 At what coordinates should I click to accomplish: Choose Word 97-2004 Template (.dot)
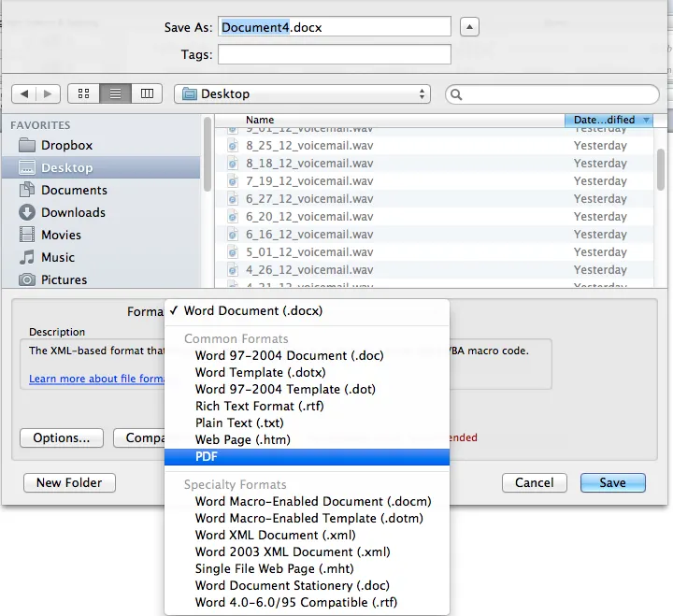(x=307, y=390)
